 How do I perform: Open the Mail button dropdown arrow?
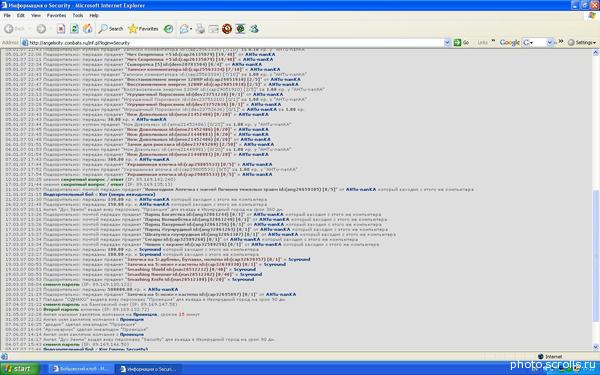pyautogui.click(x=191, y=29)
